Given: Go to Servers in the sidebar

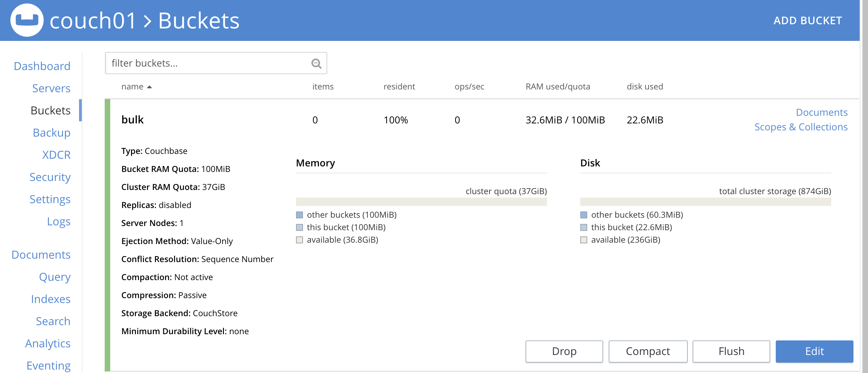Looking at the screenshot, I should [51, 88].
